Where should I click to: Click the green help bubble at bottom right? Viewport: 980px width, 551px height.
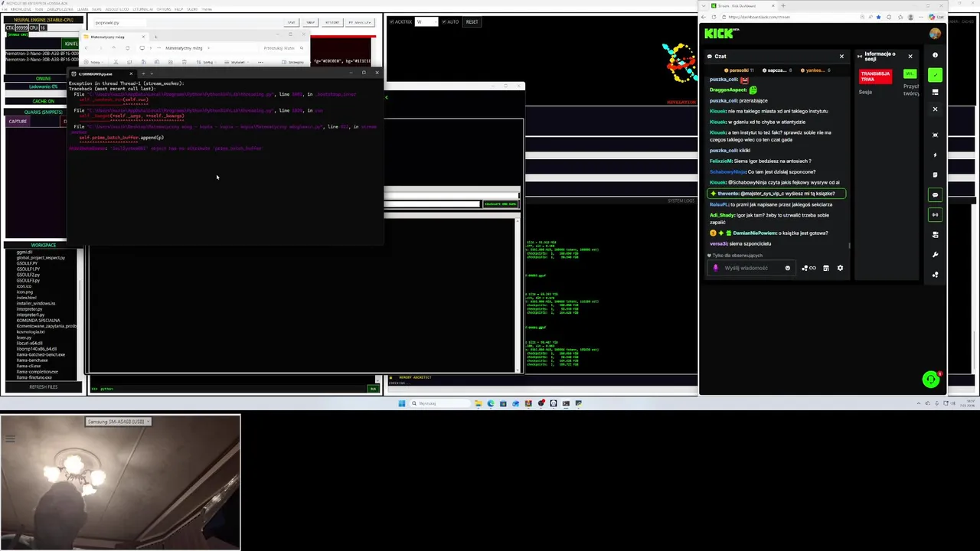[931, 380]
